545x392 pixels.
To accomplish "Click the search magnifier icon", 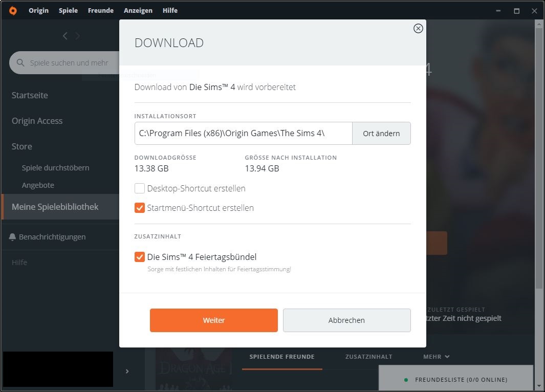I will pos(20,62).
